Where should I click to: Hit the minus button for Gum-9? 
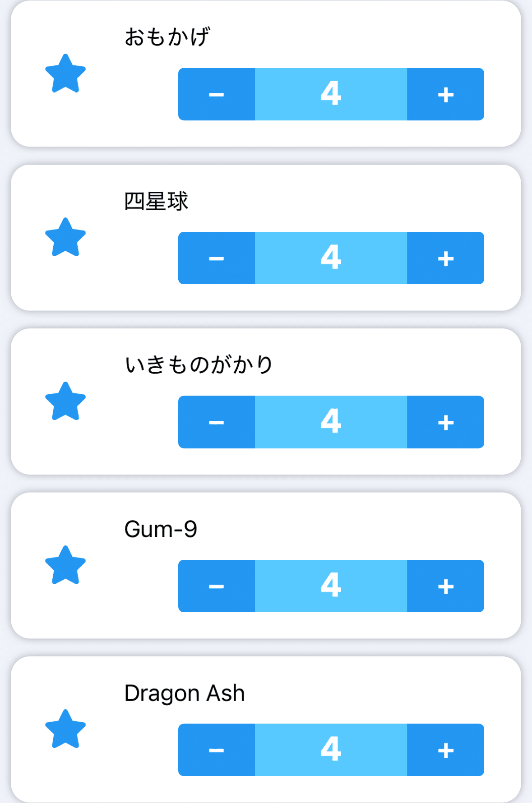click(217, 586)
